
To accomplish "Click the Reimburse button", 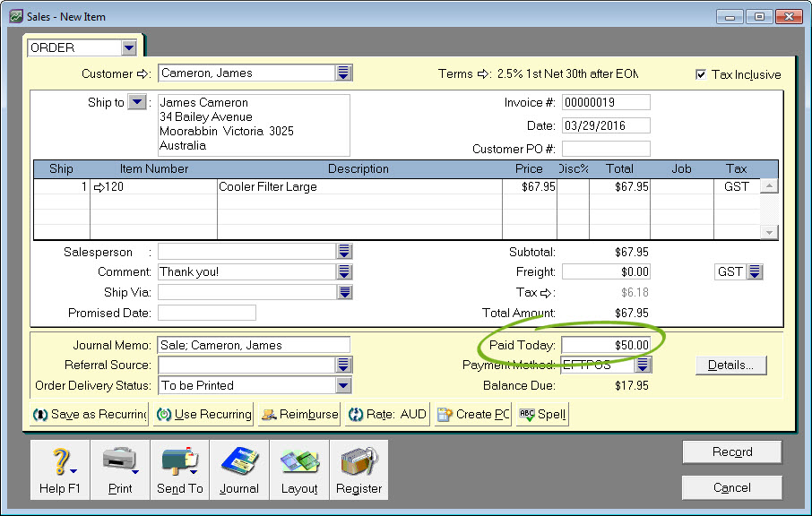I will (299, 415).
